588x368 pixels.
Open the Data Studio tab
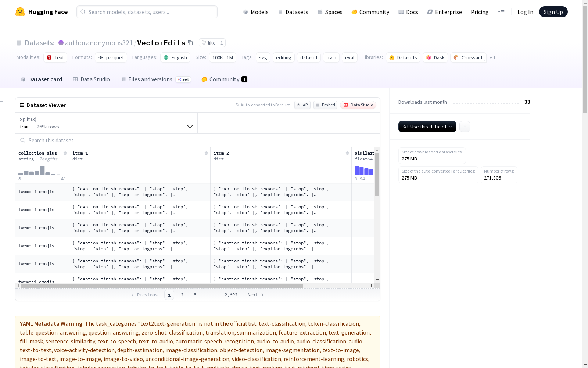pos(91,79)
